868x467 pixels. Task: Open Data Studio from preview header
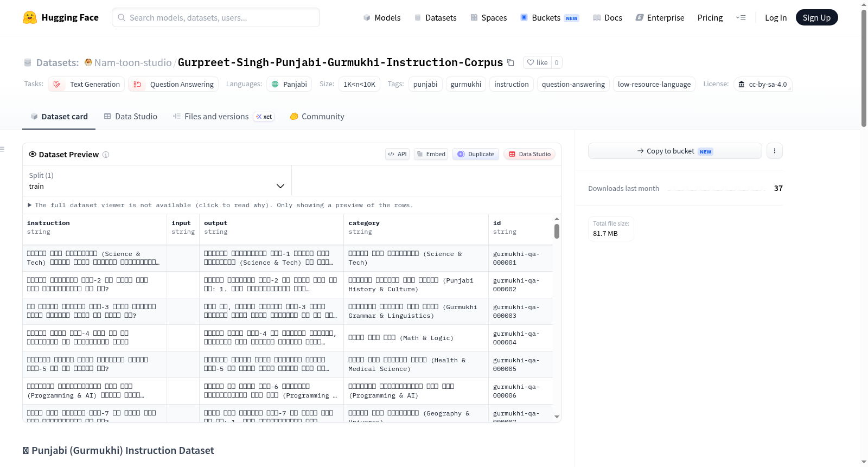(x=529, y=154)
